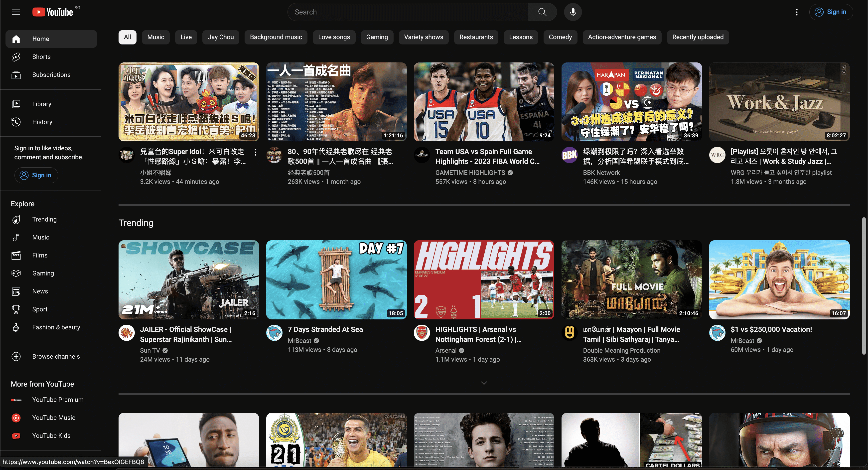Open Work & Jazz playlist thumbnail
868x470 pixels.
pos(779,102)
